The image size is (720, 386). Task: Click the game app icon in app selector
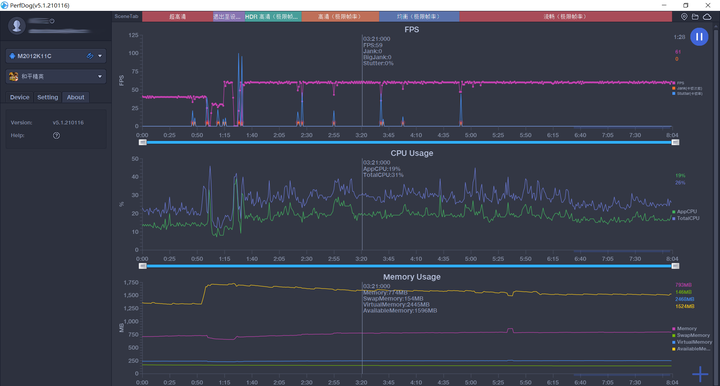tap(13, 76)
